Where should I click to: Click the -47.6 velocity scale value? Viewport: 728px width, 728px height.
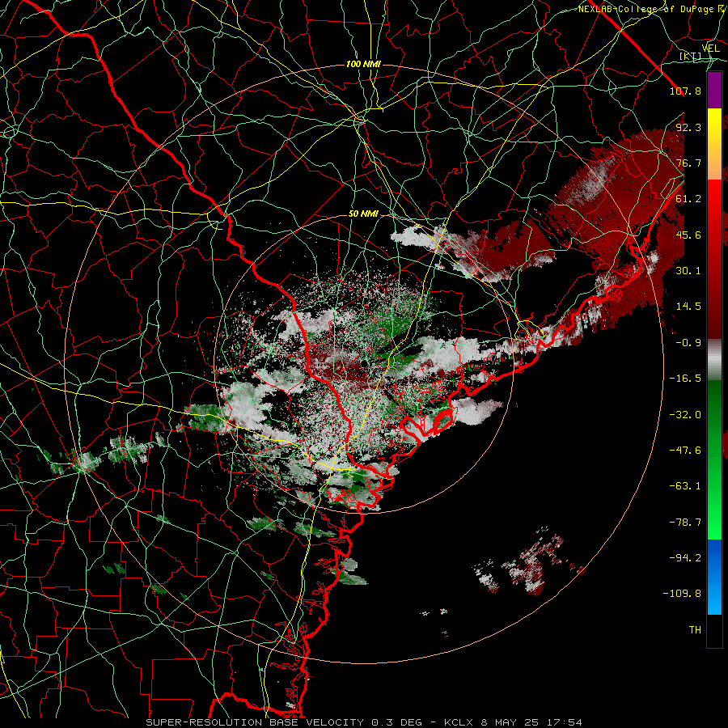(685, 451)
